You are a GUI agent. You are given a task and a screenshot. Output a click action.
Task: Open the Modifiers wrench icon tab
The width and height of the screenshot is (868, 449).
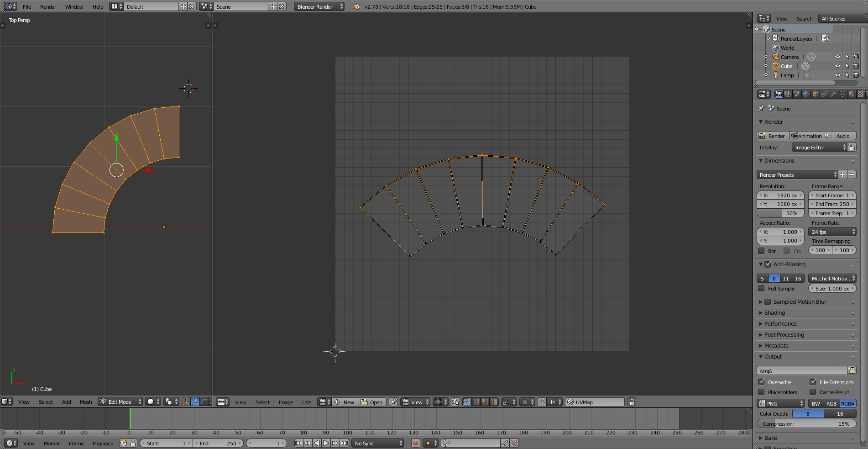pyautogui.click(x=833, y=94)
